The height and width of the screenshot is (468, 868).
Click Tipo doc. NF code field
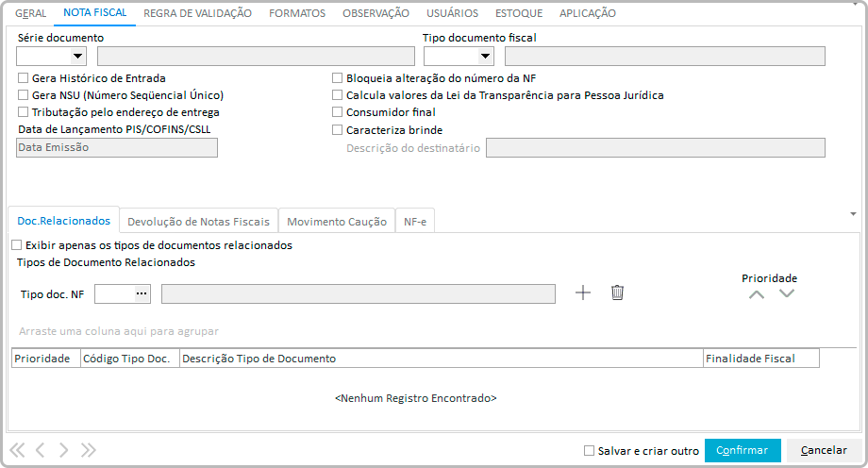pyautogui.click(x=115, y=293)
